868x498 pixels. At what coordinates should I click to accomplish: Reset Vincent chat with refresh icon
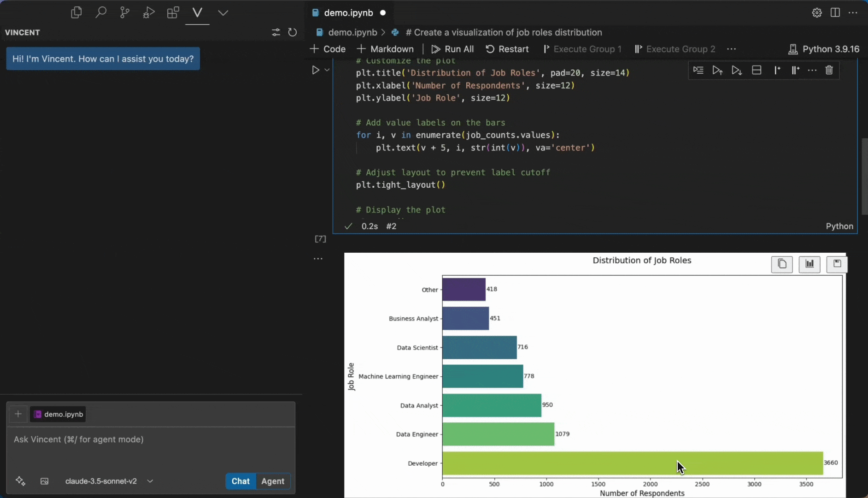[293, 32]
